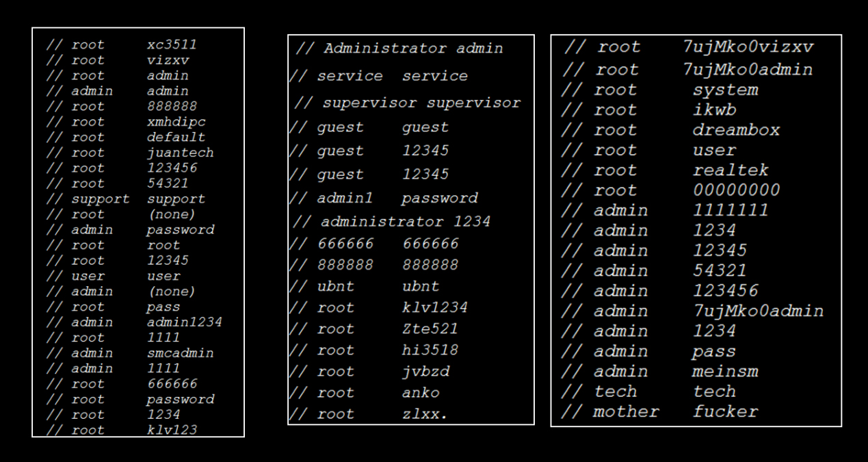This screenshot has height=462, width=868.
Task: Click the klv123 text in left panel
Action: 172,430
